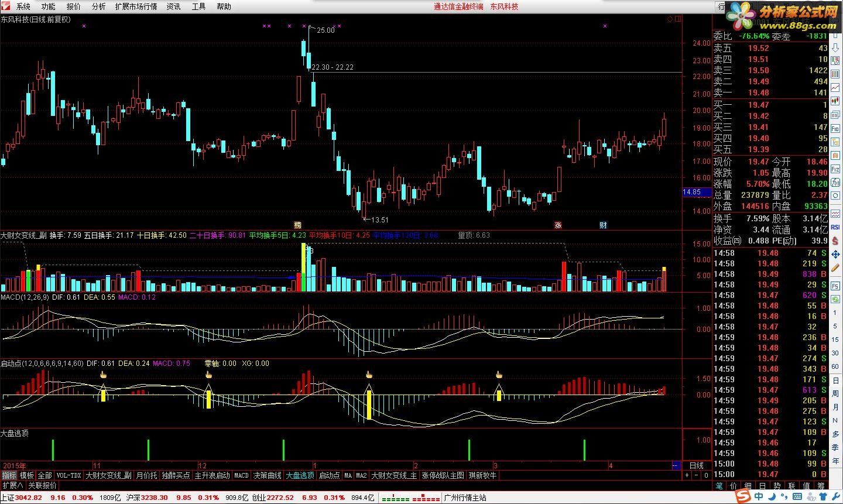843x504 pixels.
Task: Open the 分析 menu
Action: tap(99, 6)
